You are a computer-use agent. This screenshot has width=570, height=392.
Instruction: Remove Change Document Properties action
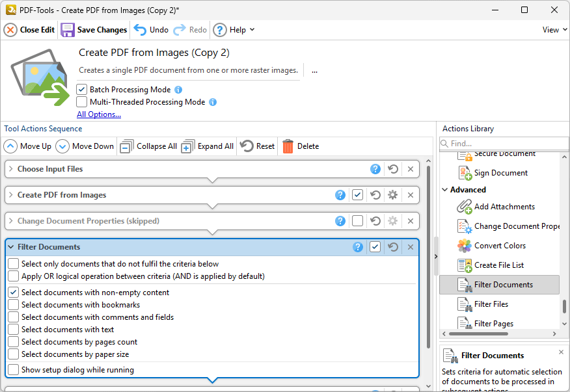pos(411,221)
